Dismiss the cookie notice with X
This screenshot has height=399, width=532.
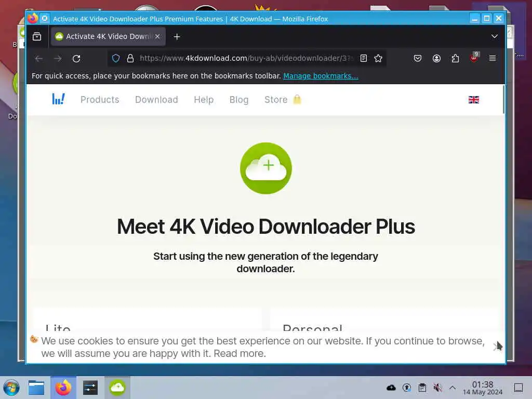pyautogui.click(x=496, y=347)
